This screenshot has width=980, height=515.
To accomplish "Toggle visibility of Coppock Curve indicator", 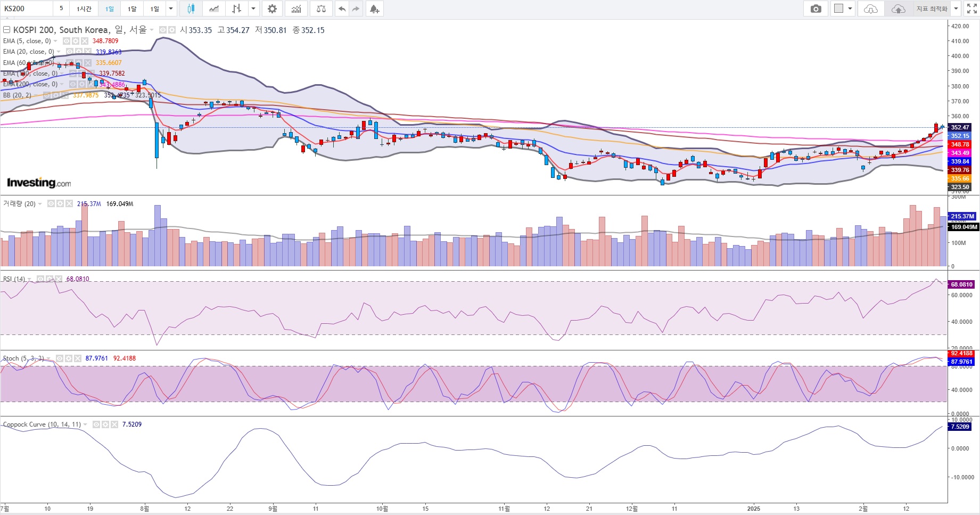I will pos(96,424).
